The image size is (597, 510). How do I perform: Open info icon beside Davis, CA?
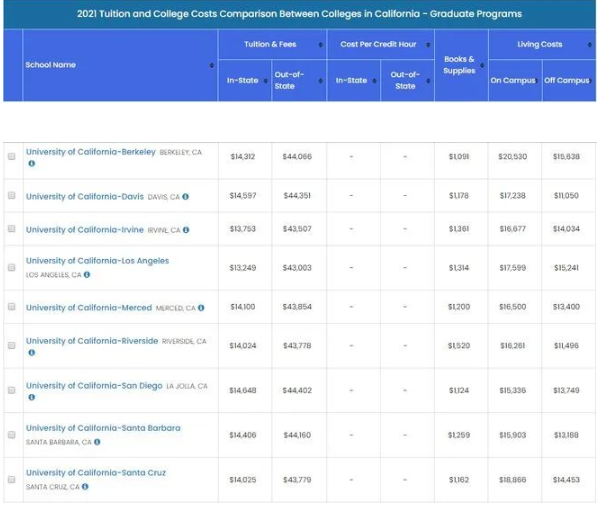(185, 197)
